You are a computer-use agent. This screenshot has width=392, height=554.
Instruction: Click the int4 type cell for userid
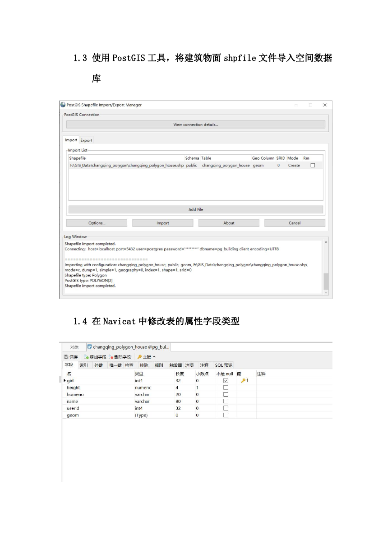pos(138,408)
